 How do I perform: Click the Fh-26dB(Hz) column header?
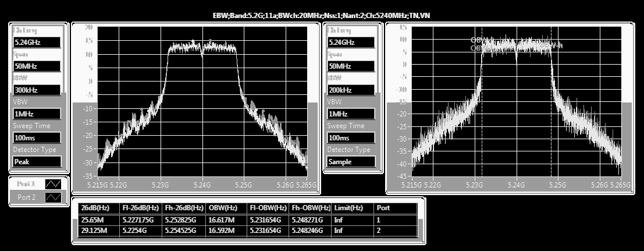click(x=184, y=208)
